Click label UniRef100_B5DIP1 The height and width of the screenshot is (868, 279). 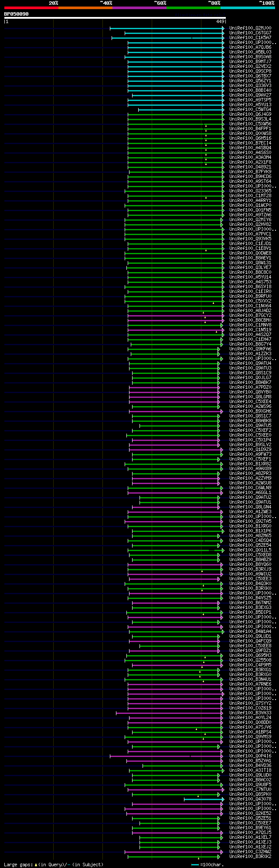(x=250, y=612)
